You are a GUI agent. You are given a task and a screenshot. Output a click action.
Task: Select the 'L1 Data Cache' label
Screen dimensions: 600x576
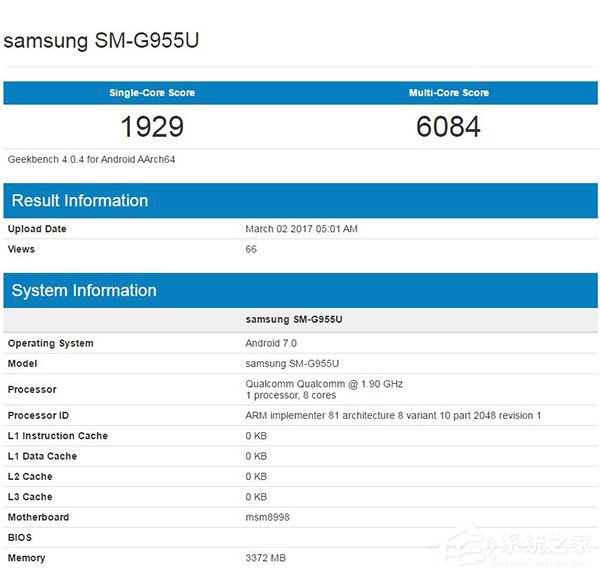[x=42, y=456]
